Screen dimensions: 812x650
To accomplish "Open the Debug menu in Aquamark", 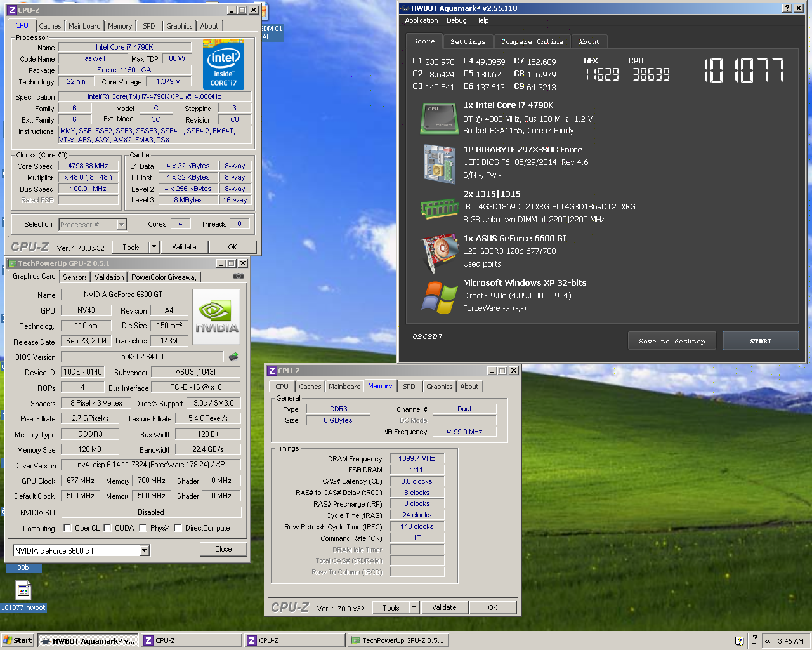I will (456, 20).
